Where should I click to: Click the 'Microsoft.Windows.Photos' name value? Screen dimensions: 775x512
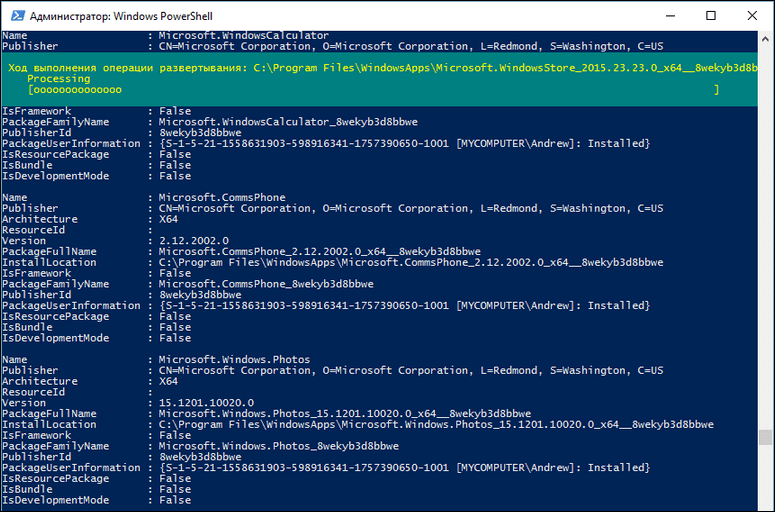(234, 360)
